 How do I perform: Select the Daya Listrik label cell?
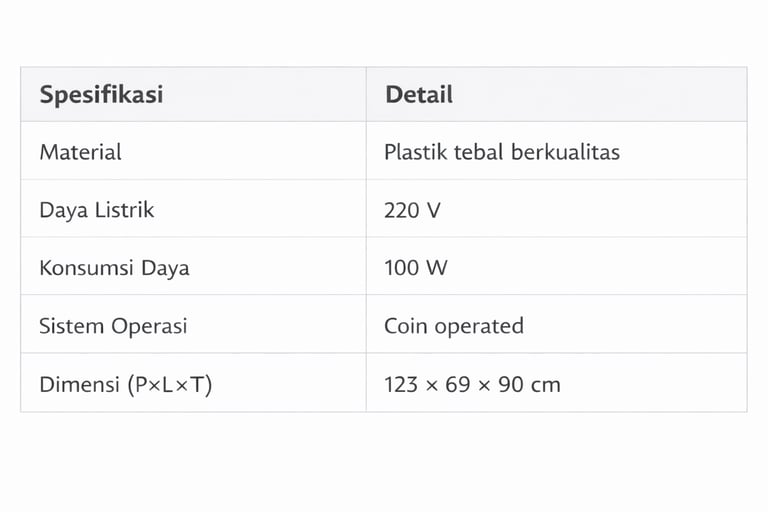coord(97,210)
